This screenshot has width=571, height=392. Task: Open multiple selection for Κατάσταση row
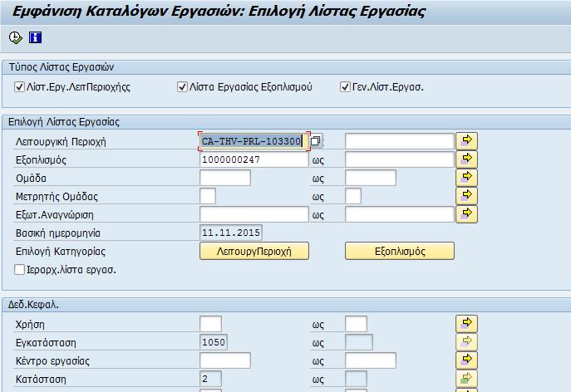click(466, 379)
